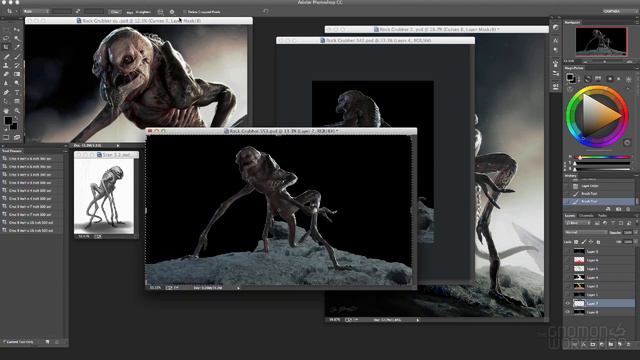Select the Zoom tool in toolbox
Screen dimensions: 640x360
click(17, 111)
